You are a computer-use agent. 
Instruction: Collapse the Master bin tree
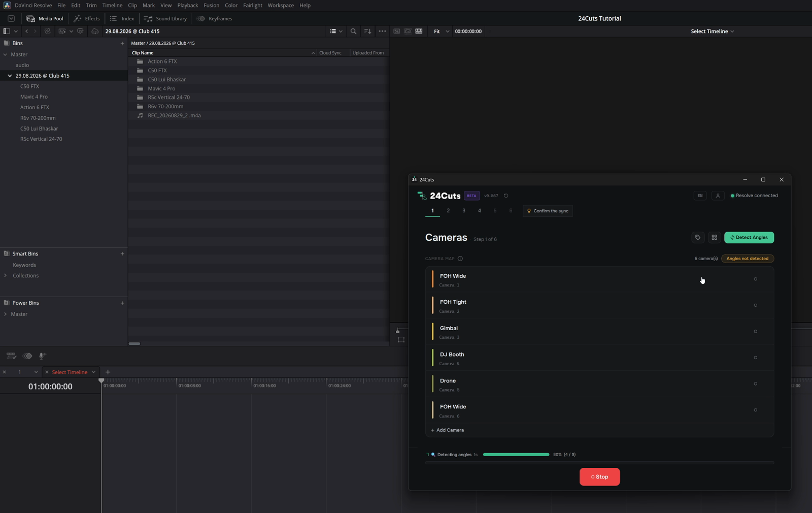pos(6,54)
